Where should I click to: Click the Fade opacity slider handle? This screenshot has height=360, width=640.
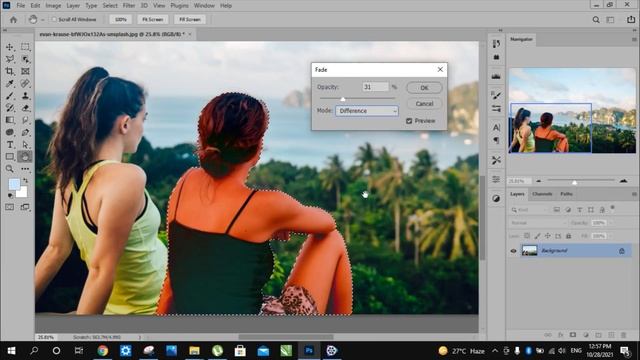343,99
